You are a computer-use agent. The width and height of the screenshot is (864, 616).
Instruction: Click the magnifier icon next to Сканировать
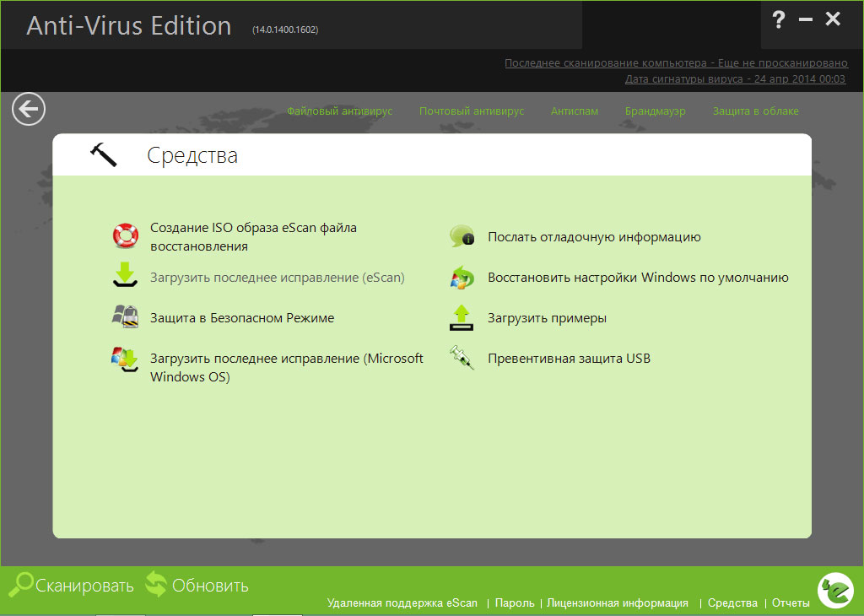coord(21,585)
